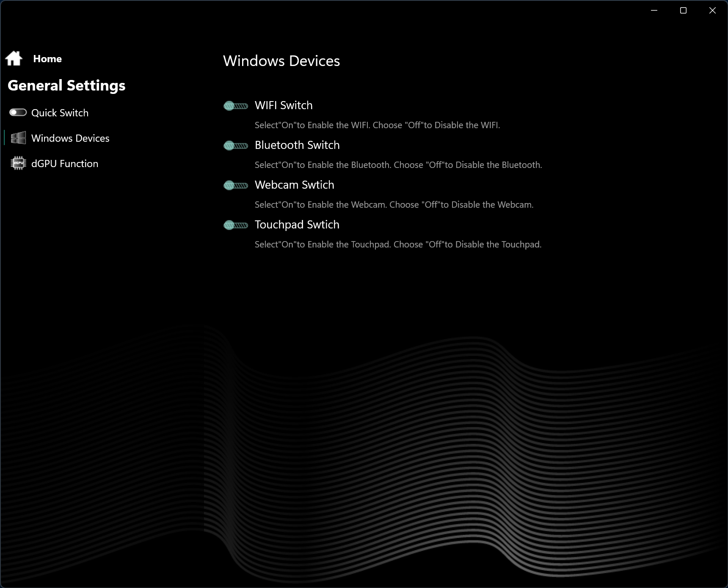Viewport: 728px width, 588px height.
Task: Toggle the Bluetooth Switch
Action: tap(236, 146)
